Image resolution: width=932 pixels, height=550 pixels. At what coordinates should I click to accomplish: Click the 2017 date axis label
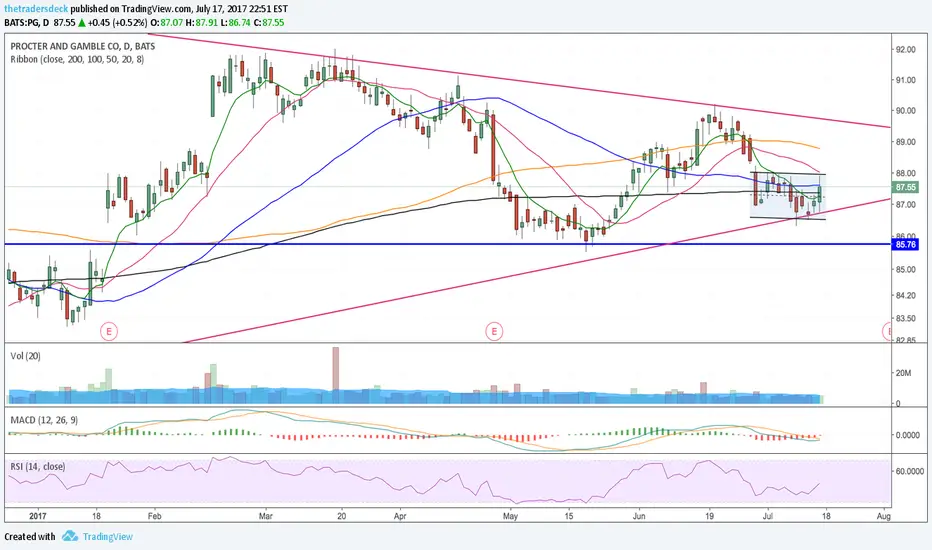37,516
